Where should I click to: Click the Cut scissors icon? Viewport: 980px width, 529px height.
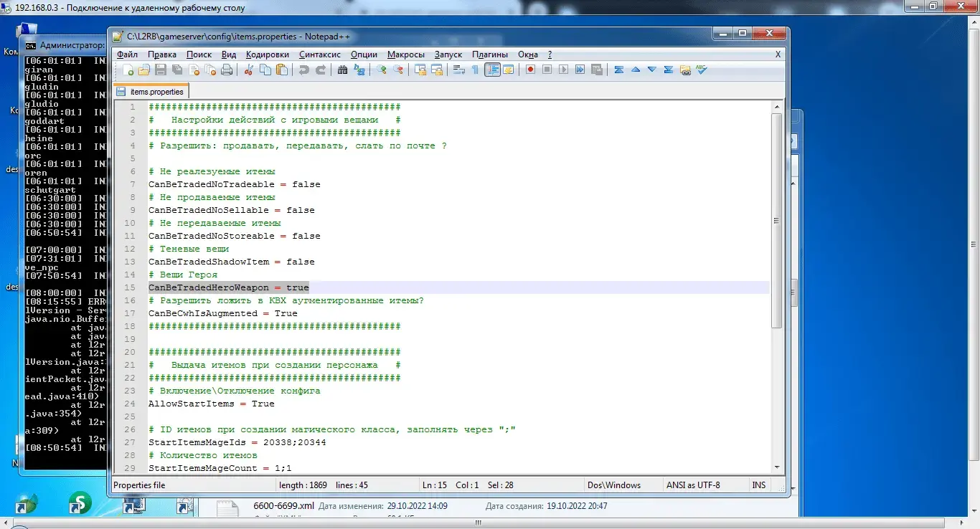click(x=248, y=70)
